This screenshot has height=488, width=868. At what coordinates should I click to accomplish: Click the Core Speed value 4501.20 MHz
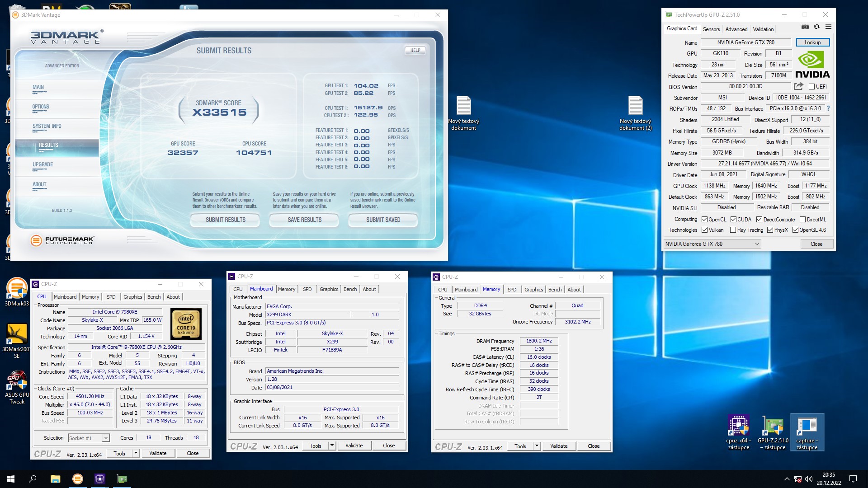[x=90, y=397]
